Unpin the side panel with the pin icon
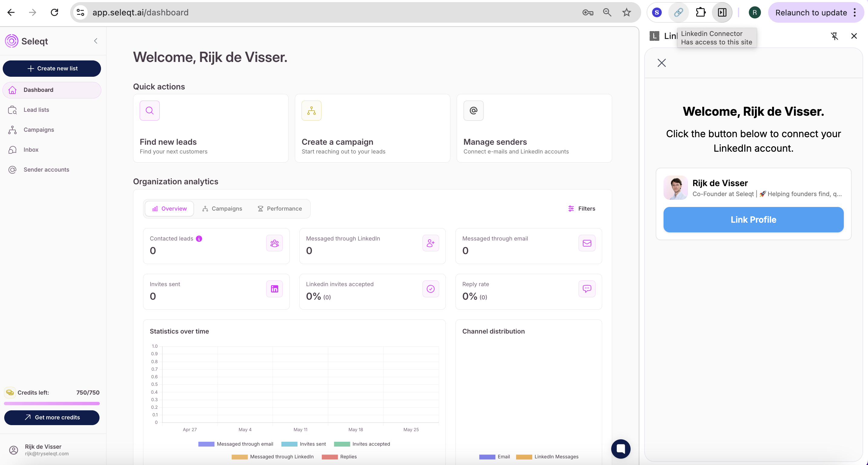Viewport: 868px width, 465px height. tap(834, 36)
